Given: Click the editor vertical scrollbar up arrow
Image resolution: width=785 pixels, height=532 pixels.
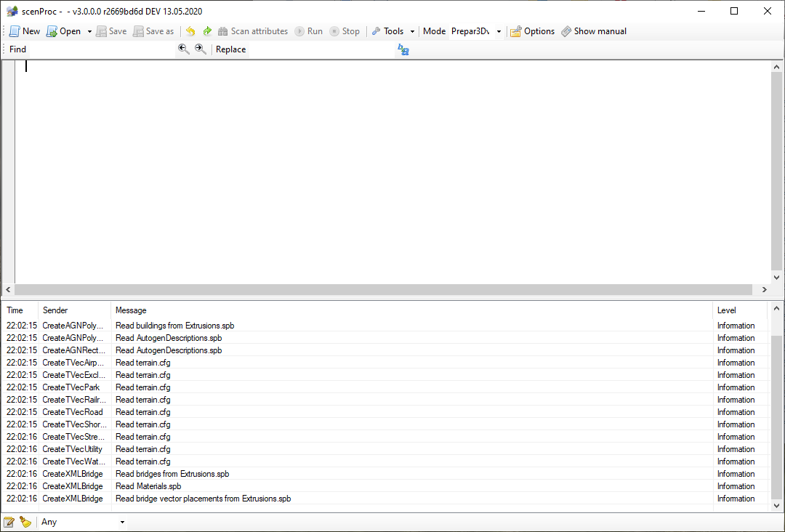Looking at the screenshot, I should point(776,67).
